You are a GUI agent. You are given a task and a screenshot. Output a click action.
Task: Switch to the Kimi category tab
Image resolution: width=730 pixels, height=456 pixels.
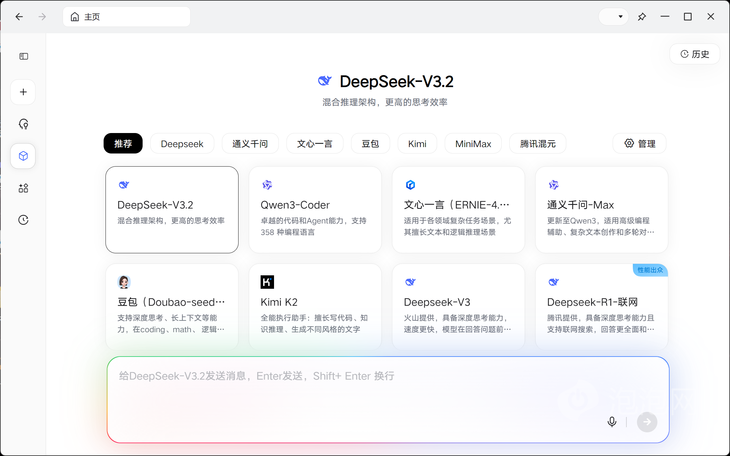(x=417, y=144)
